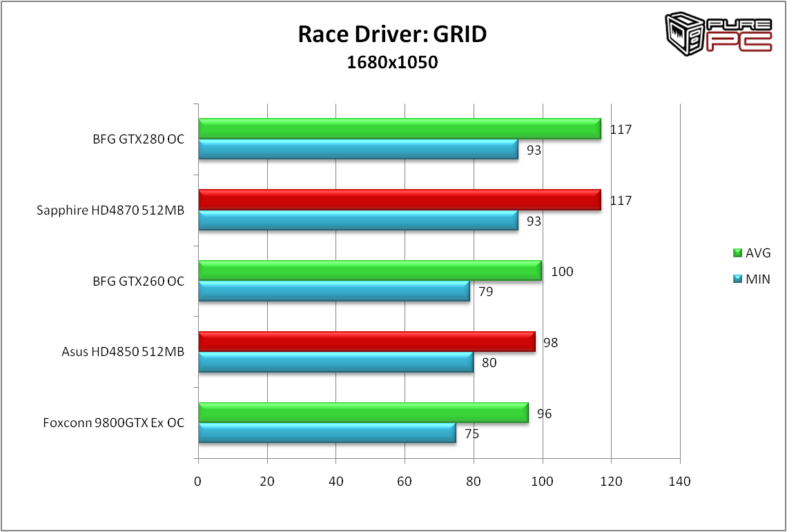Screen dimensions: 787x532
Task: Click the 1680x1050 resolution subtitle
Action: [x=392, y=63]
